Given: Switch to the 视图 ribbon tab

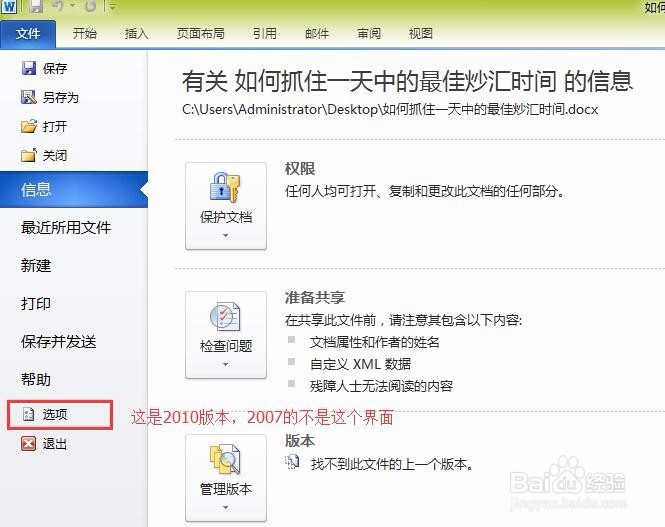Looking at the screenshot, I should tap(421, 33).
